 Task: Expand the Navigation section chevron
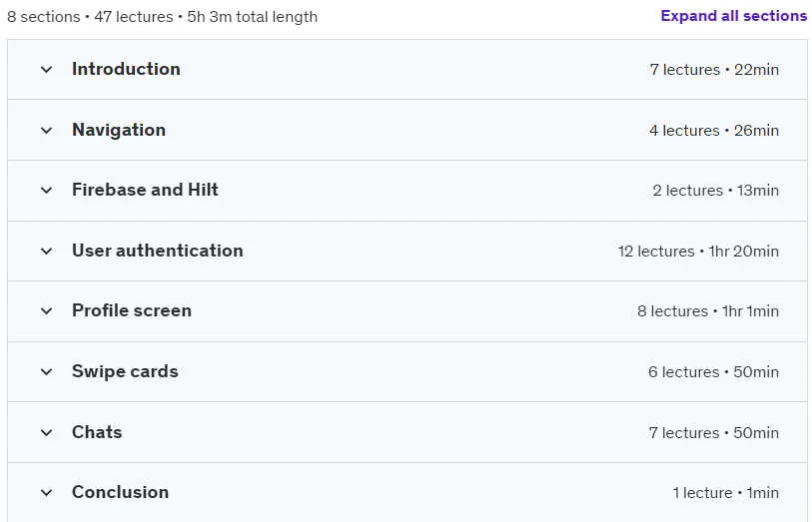47,131
